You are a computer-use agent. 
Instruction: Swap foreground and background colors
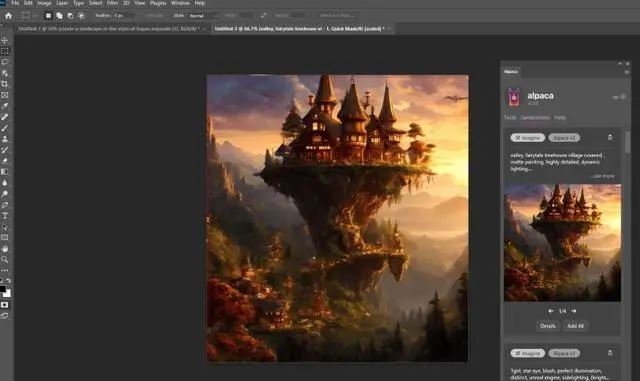pos(9,281)
